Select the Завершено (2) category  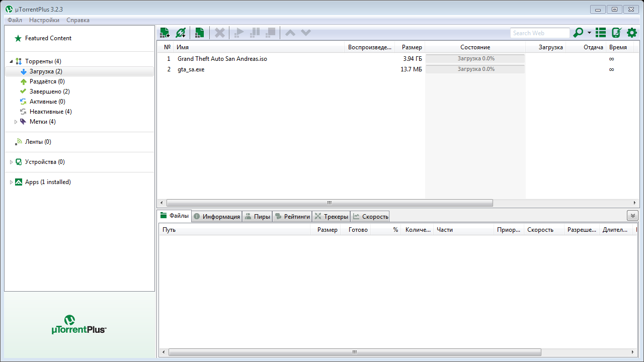pyautogui.click(x=49, y=92)
